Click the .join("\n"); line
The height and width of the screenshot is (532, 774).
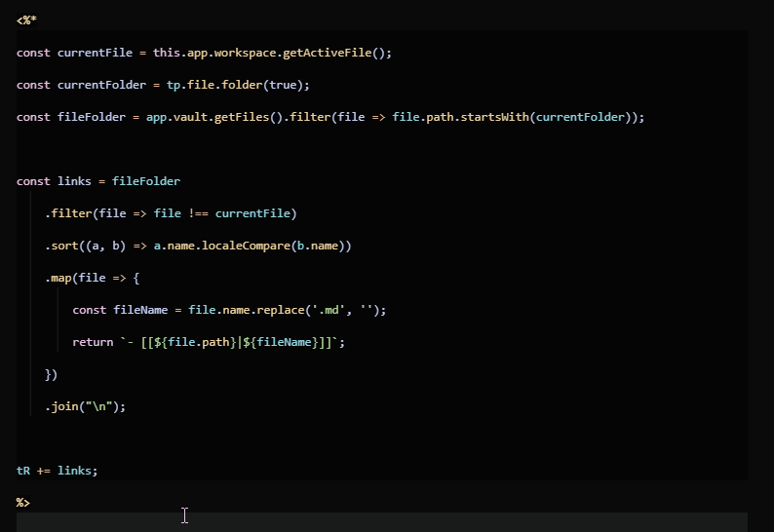(86, 406)
